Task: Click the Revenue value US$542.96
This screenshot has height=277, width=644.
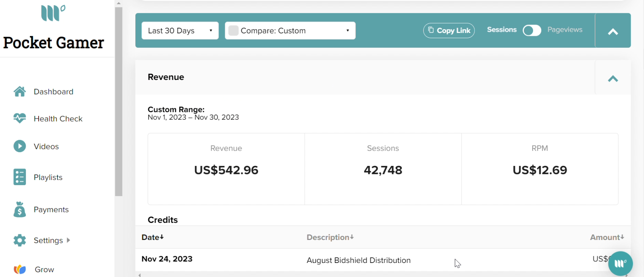Action: [x=226, y=170]
